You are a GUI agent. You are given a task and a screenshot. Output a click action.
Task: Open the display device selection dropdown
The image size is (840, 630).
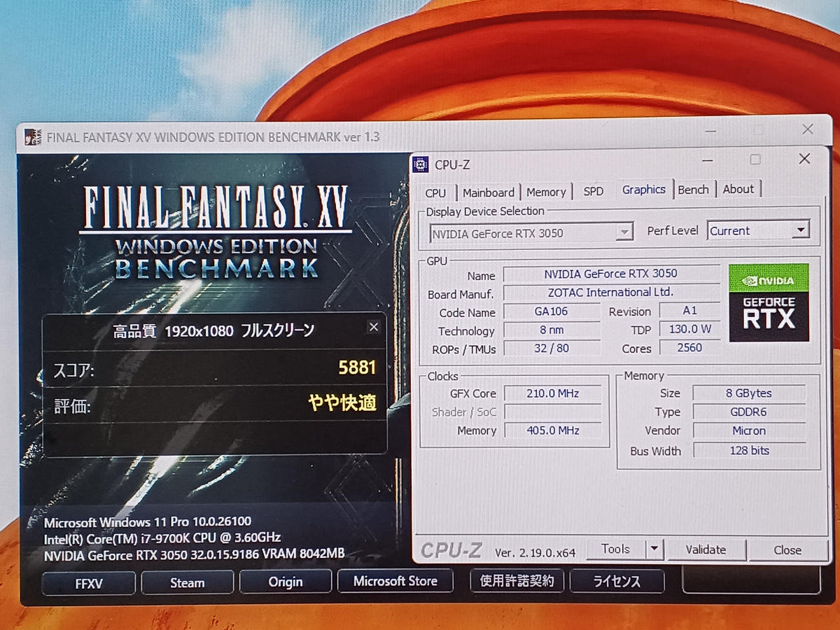(x=624, y=233)
